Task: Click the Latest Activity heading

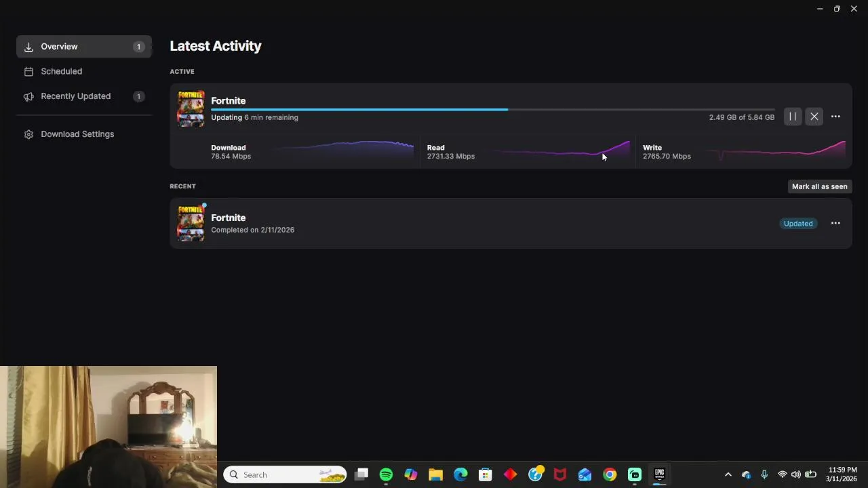Action: point(215,46)
